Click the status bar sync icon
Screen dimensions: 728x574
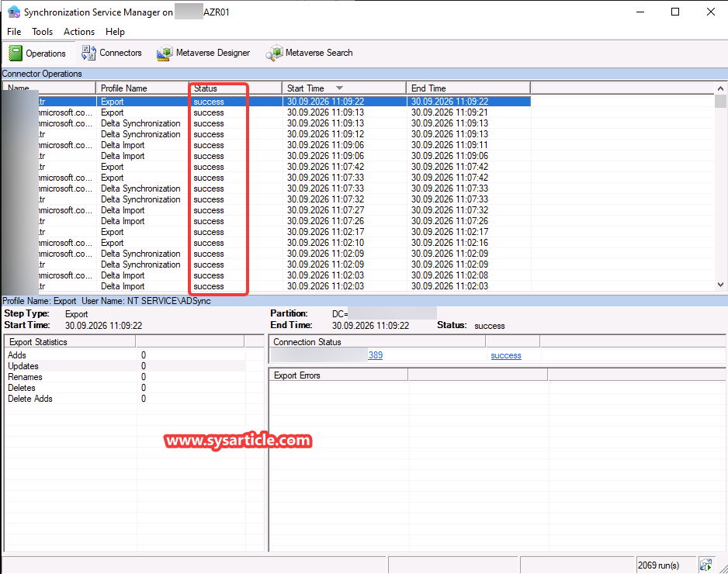[705, 565]
